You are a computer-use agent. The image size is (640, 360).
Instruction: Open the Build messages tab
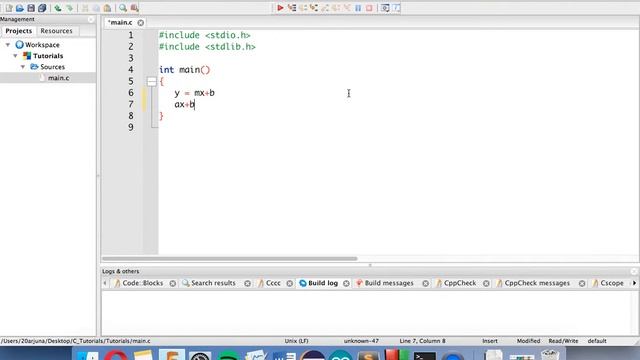pos(389,283)
